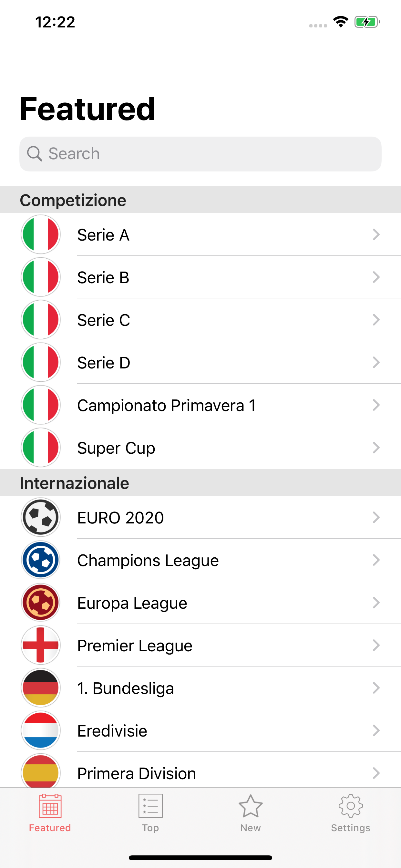This screenshot has height=868, width=401.
Task: Focus the Search field
Action: point(200,154)
